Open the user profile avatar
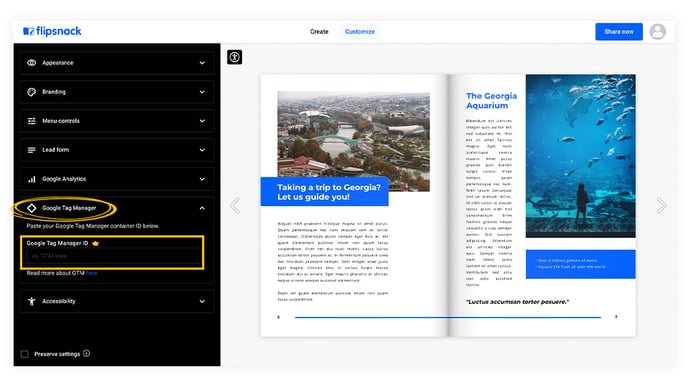Screen dimensions: 688x387 coord(657,32)
